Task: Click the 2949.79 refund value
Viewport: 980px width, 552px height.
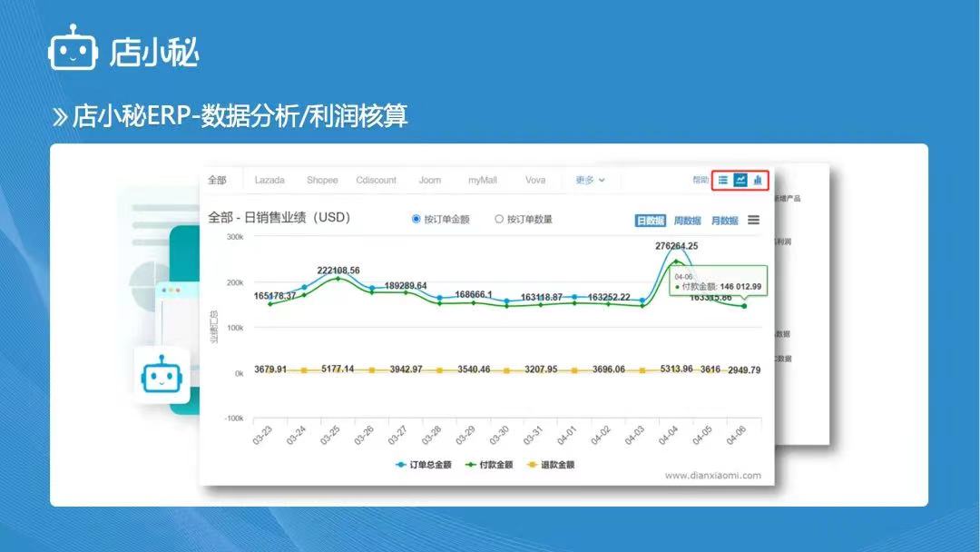Action: [x=744, y=370]
